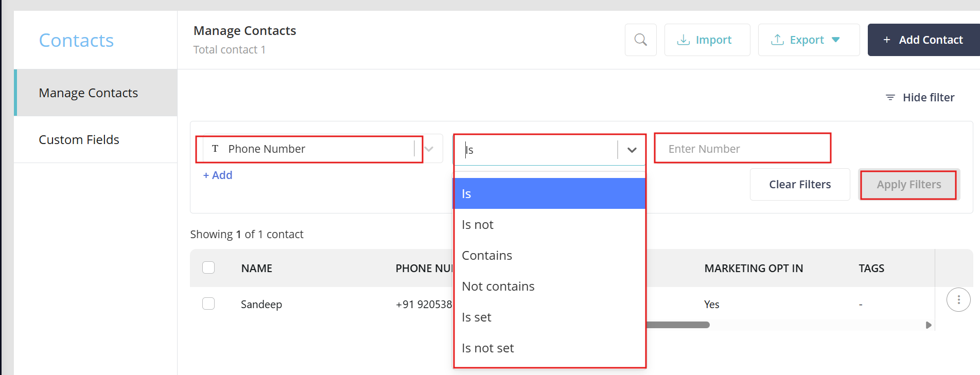Click the Enter Number input field
This screenshot has width=980, height=375.
point(742,149)
